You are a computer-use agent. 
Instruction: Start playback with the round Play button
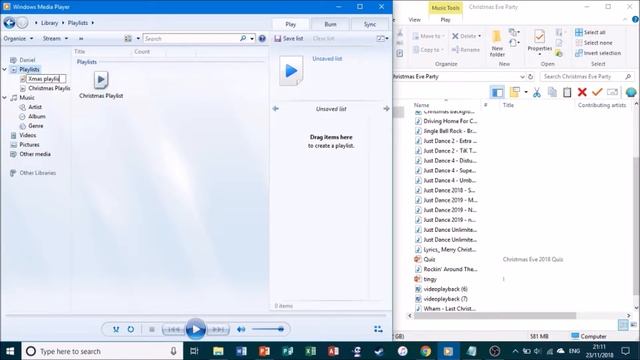click(x=196, y=329)
